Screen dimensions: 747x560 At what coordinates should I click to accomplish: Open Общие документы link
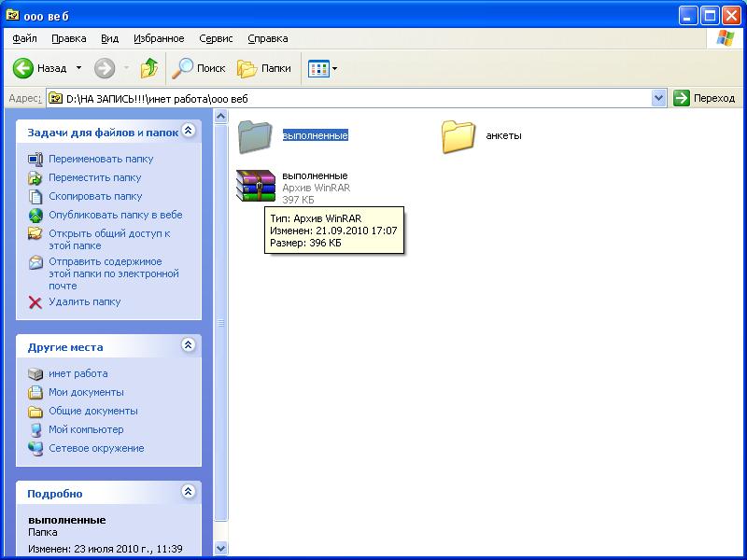(x=93, y=411)
